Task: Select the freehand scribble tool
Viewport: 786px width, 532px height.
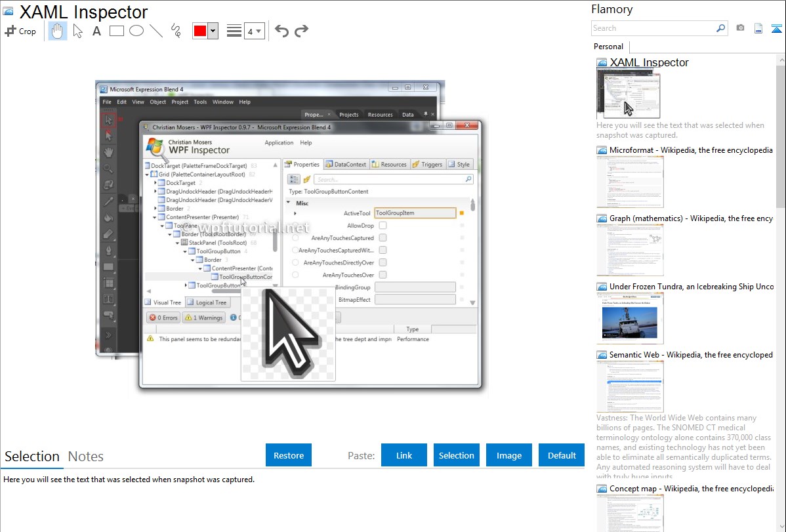Action: tap(176, 31)
